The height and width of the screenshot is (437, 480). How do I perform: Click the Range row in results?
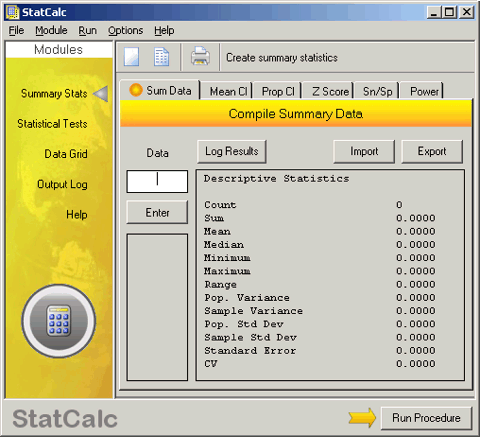(320, 284)
